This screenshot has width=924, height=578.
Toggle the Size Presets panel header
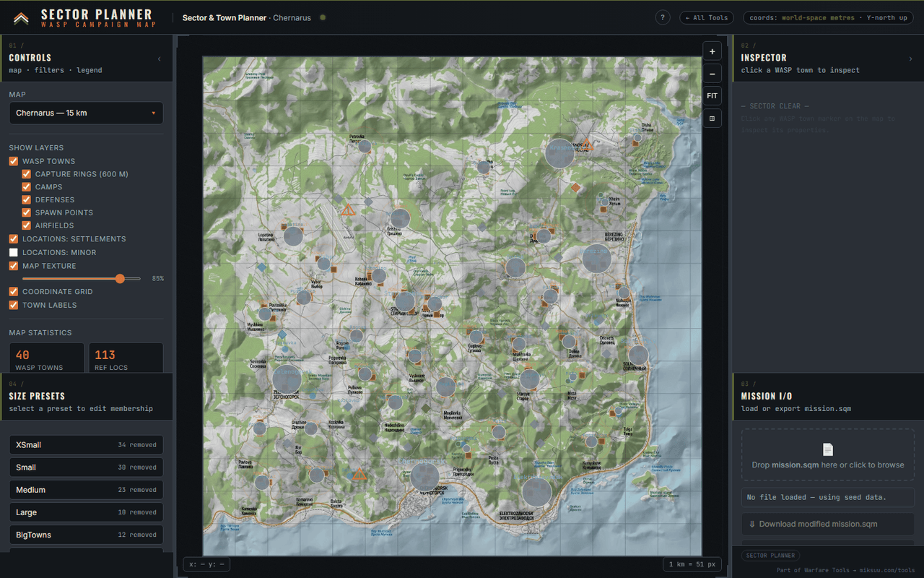(87, 397)
